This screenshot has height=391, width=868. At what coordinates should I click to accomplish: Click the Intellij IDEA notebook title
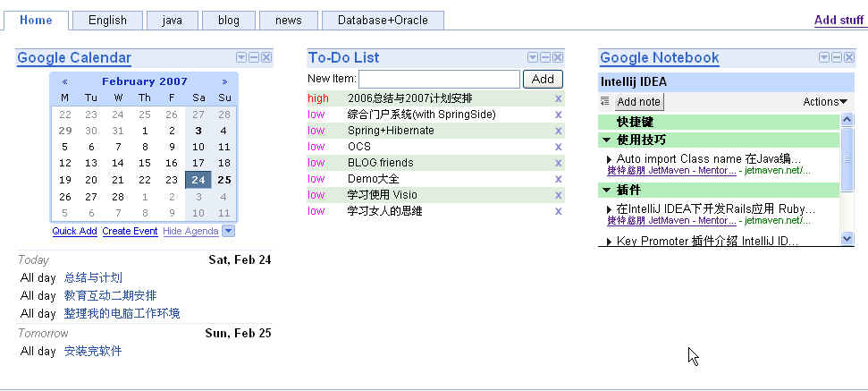click(x=633, y=82)
